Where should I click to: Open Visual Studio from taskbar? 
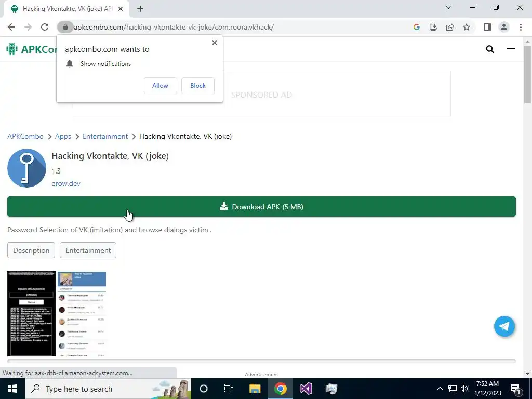pos(305,389)
